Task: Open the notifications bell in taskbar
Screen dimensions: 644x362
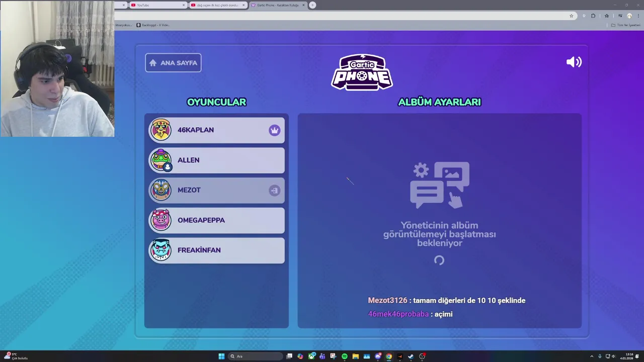Action: coord(637,356)
